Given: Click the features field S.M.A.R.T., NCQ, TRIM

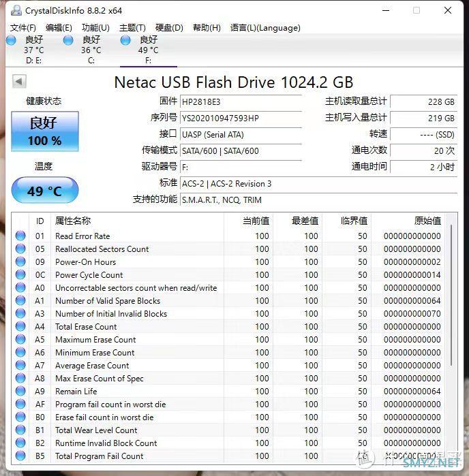Looking at the screenshot, I should (x=318, y=200).
